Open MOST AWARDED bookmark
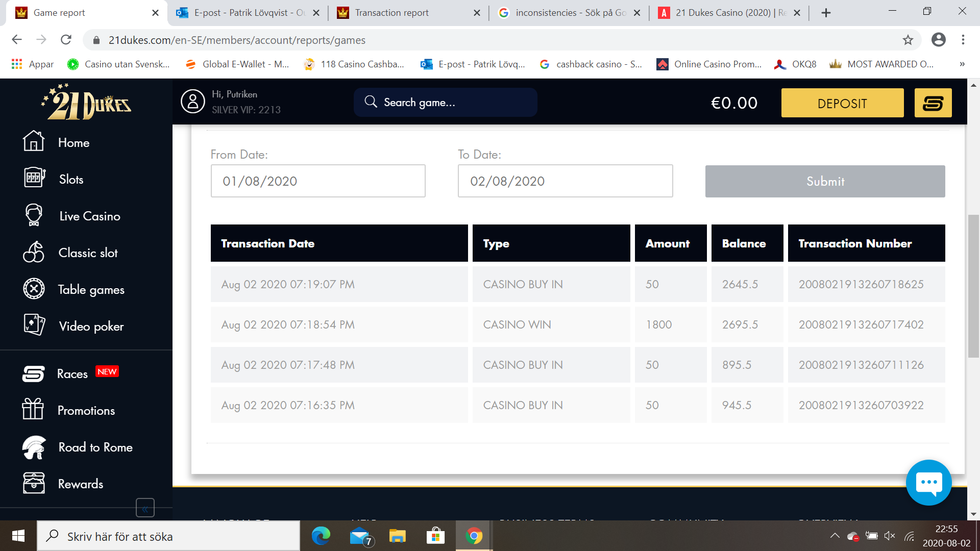The height and width of the screenshot is (551, 980). click(x=882, y=64)
